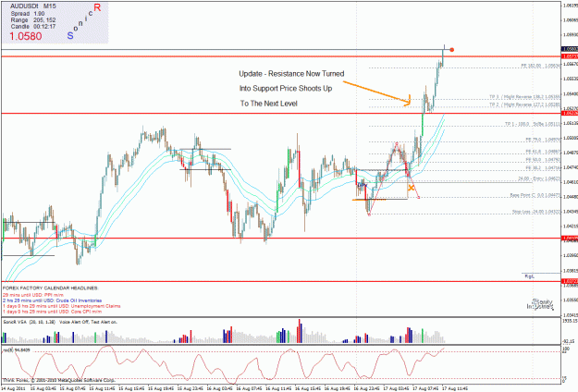Viewport: 578px width, 392px height.
Task: Select the Spread 1.90 readout
Action: (x=27, y=13)
